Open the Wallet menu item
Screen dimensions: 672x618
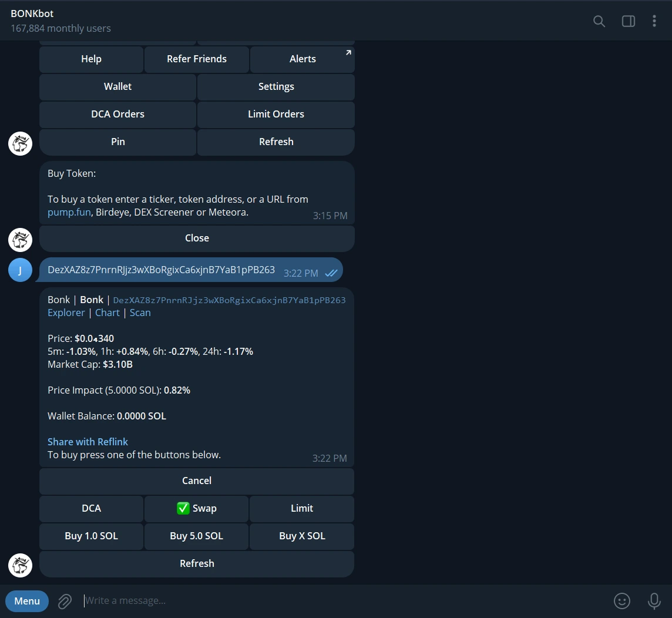click(x=117, y=86)
